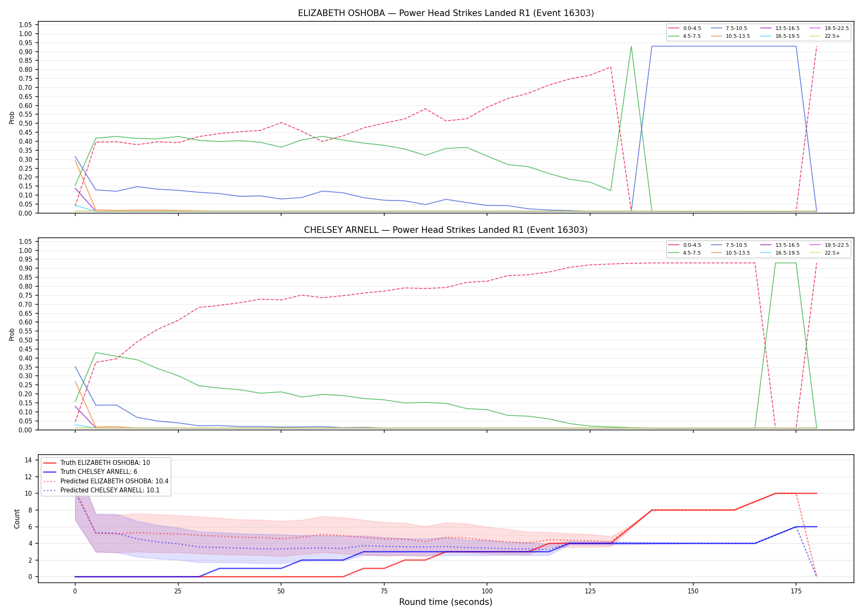Select the 4.5-7.5 legend entry in the Arnell chart

tap(685, 253)
